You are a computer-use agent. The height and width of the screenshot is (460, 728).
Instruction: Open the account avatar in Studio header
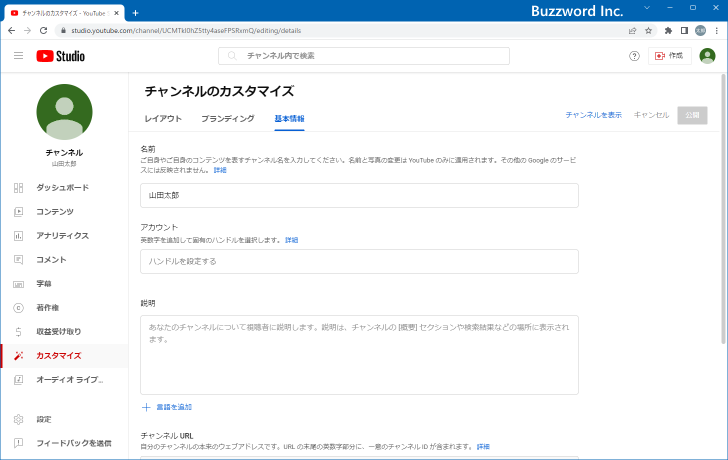click(707, 56)
